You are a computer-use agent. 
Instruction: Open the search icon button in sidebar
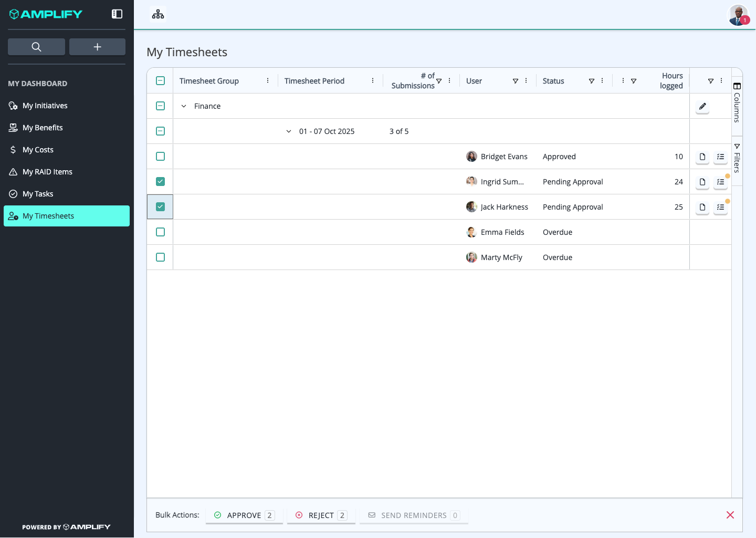click(36, 47)
